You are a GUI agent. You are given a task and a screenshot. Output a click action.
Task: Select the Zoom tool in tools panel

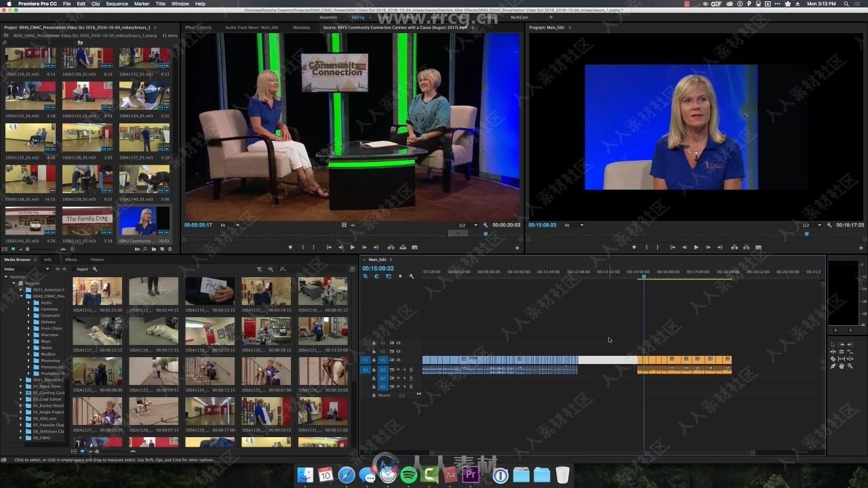point(850,366)
